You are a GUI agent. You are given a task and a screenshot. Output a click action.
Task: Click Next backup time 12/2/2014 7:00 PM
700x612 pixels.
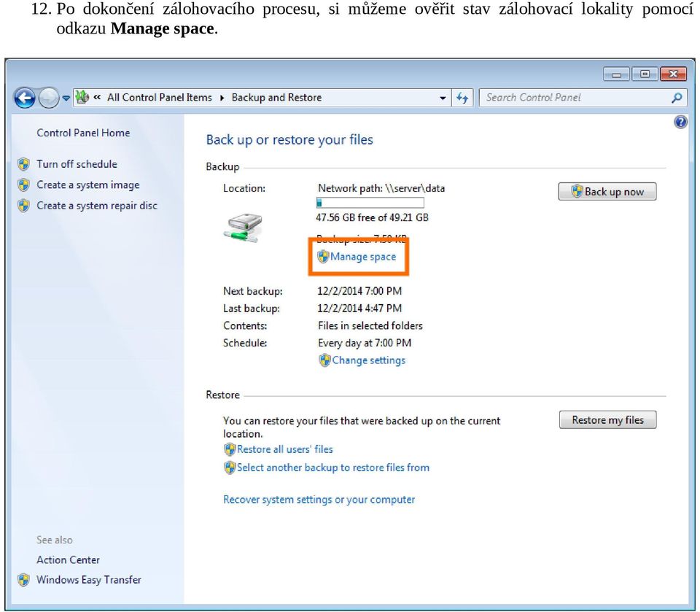(x=359, y=291)
